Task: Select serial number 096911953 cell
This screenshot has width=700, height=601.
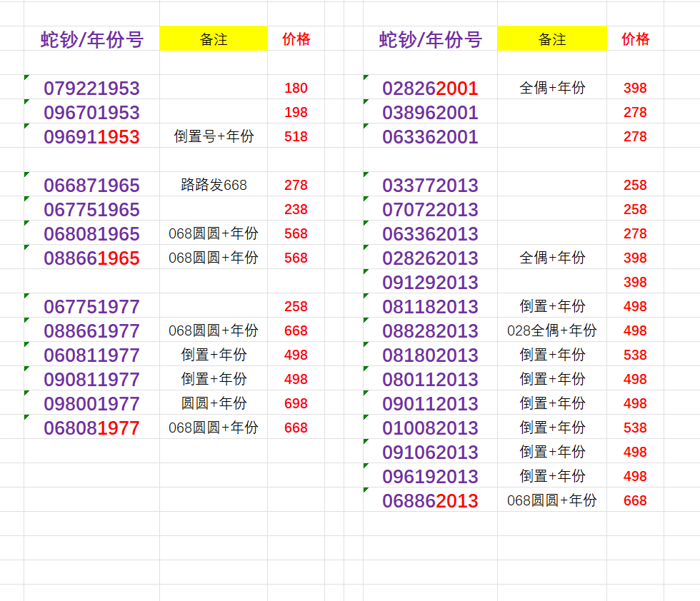Action: tap(91, 137)
